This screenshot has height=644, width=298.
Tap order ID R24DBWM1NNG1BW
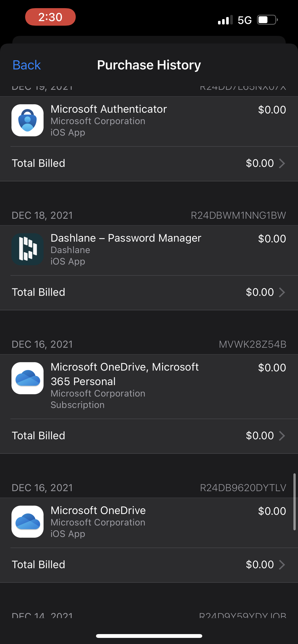tap(238, 215)
